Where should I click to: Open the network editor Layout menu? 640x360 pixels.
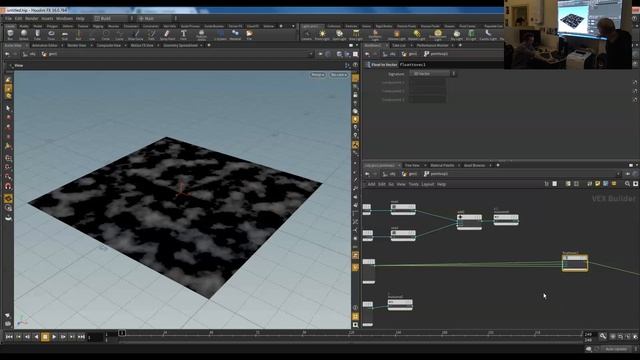[427, 184]
